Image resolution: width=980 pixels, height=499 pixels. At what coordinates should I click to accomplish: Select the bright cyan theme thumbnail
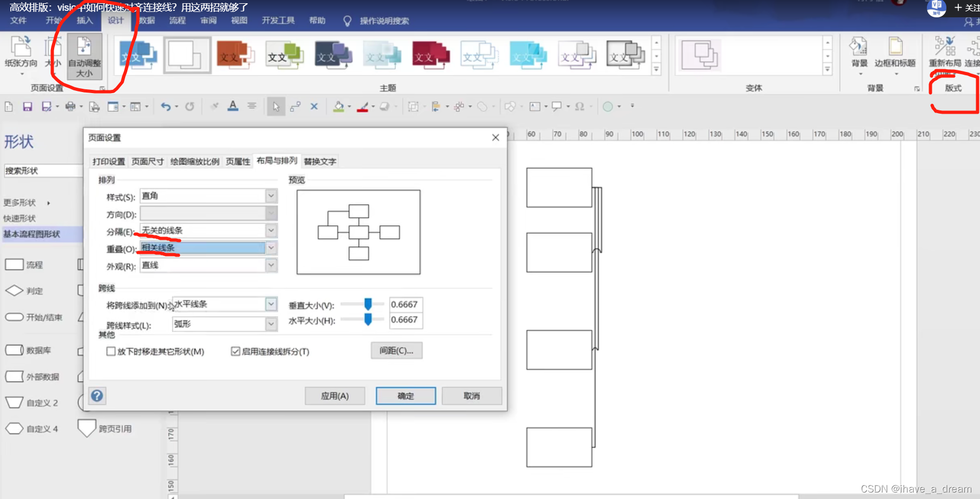pos(528,55)
